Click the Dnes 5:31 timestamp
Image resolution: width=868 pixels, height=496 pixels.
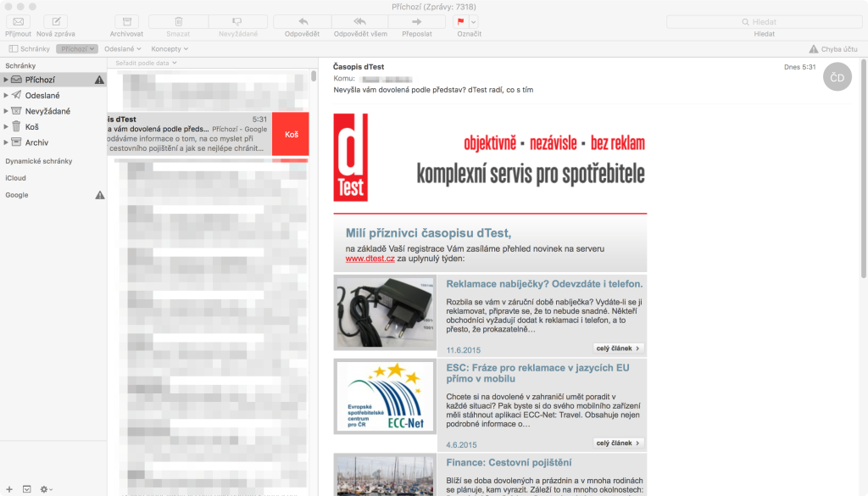[x=799, y=67]
